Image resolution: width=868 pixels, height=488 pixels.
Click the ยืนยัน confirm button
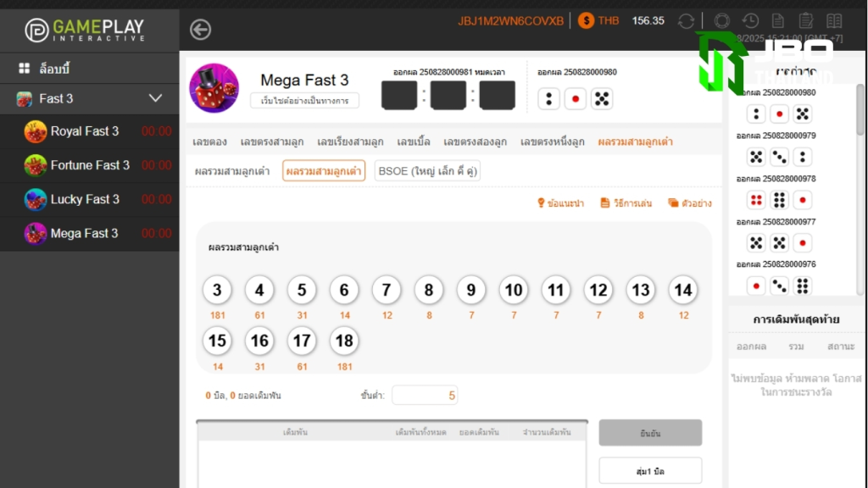[650, 433]
